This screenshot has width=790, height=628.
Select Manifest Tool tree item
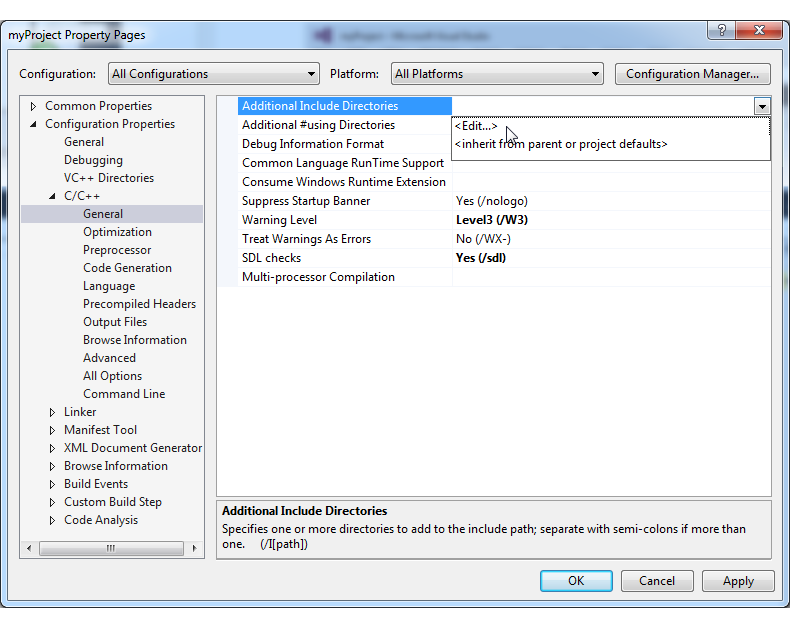coord(100,430)
